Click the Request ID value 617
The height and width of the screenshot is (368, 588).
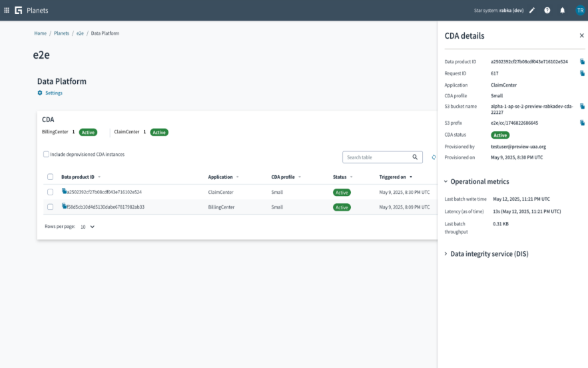(495, 73)
